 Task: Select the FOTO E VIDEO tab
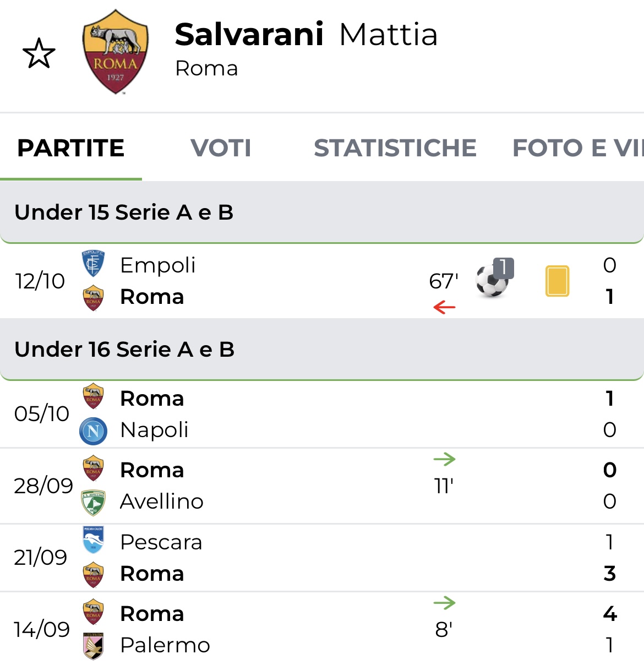pos(577,148)
